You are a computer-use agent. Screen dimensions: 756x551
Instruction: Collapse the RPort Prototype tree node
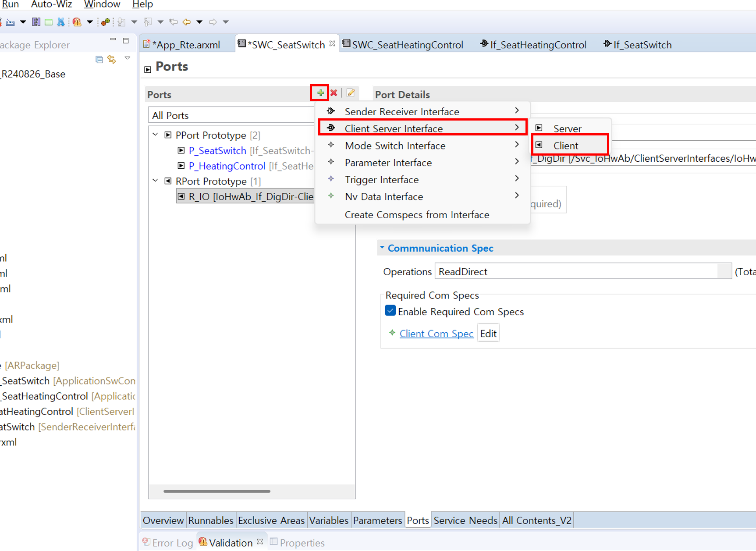(x=156, y=181)
